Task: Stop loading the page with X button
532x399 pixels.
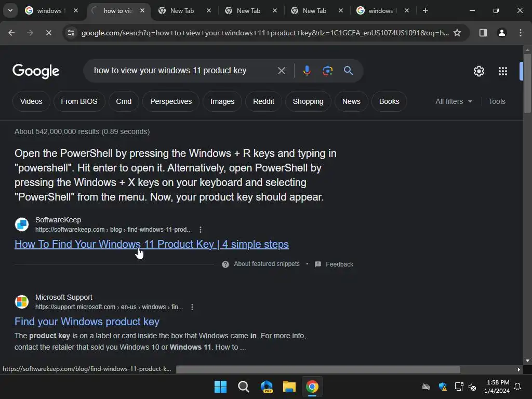Action: pos(48,33)
